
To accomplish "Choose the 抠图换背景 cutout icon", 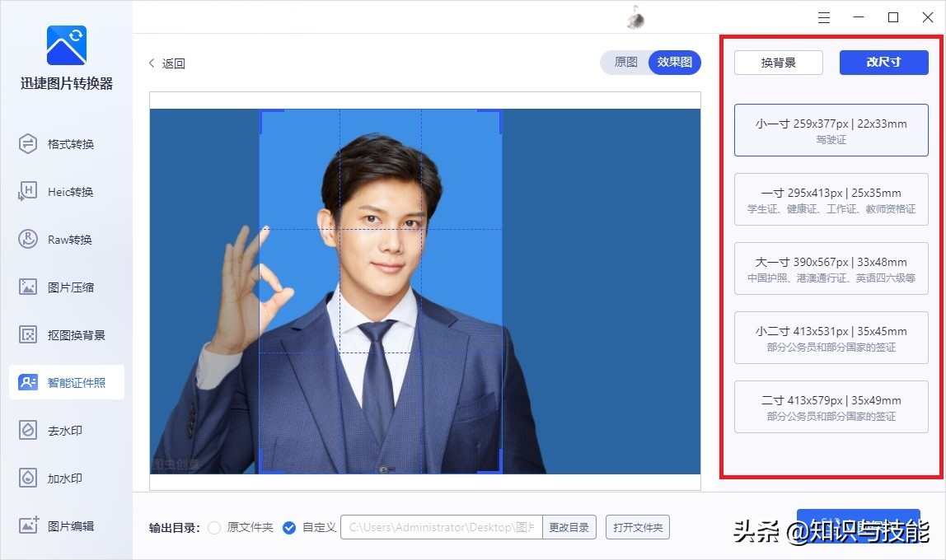I will (28, 334).
